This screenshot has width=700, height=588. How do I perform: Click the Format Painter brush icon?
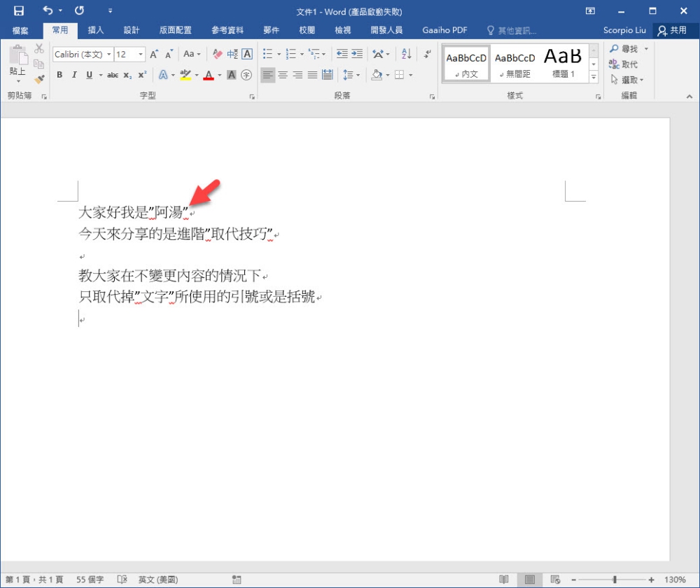[39, 79]
